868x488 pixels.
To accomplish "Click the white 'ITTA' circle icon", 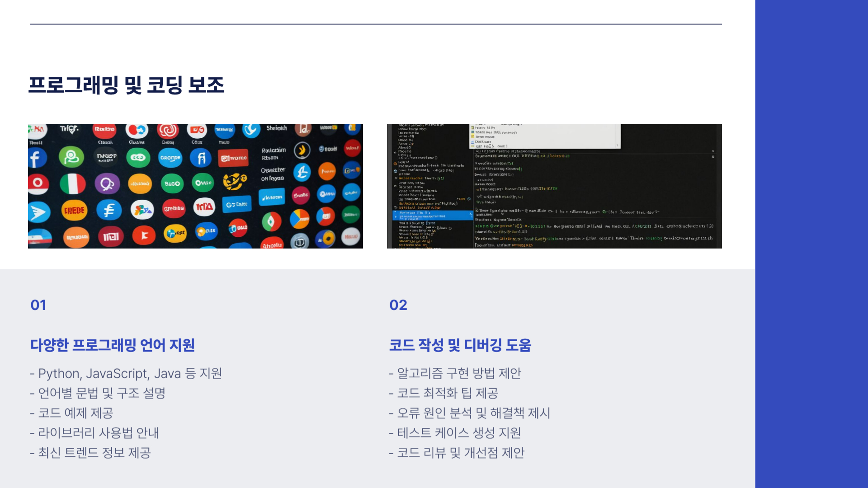I will [204, 207].
